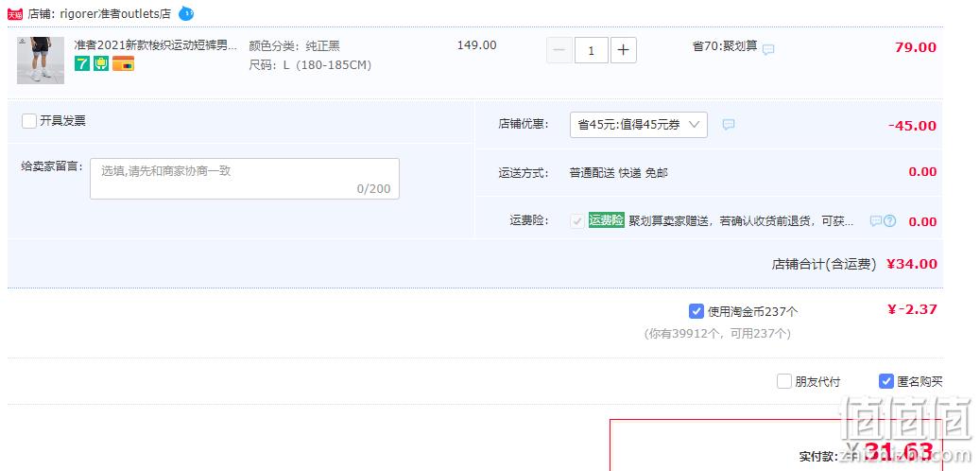Open the product title link 准者2021新款梭织运动短裤
Screen dimensions: 980x471
156,45
